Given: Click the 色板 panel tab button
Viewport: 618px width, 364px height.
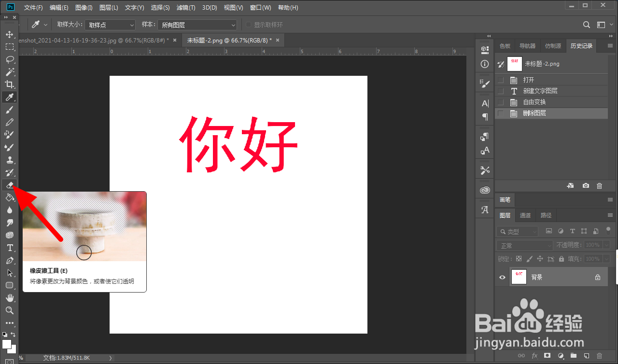Looking at the screenshot, I should pyautogui.click(x=505, y=45).
